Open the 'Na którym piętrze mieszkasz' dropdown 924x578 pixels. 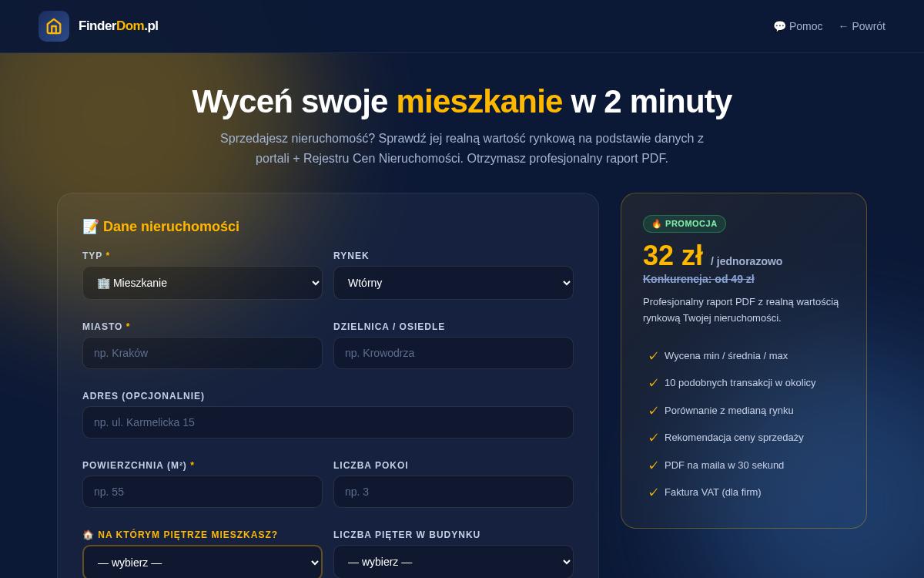pos(203,562)
